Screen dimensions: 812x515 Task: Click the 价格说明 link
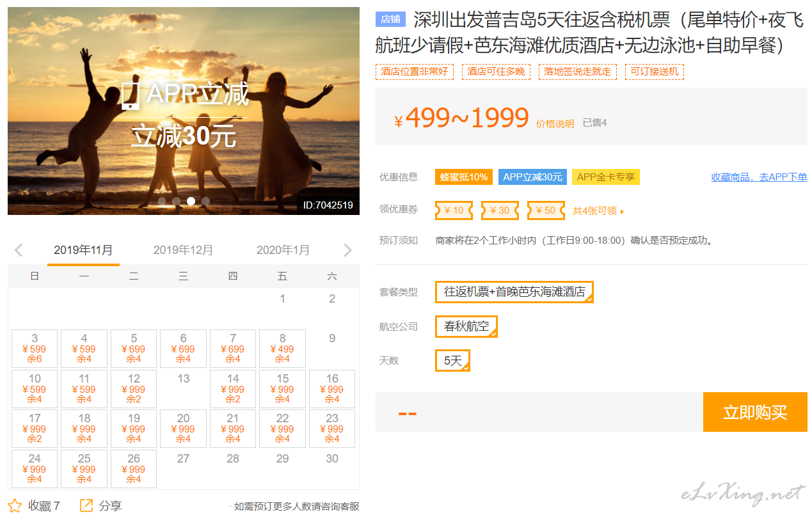coord(555,123)
